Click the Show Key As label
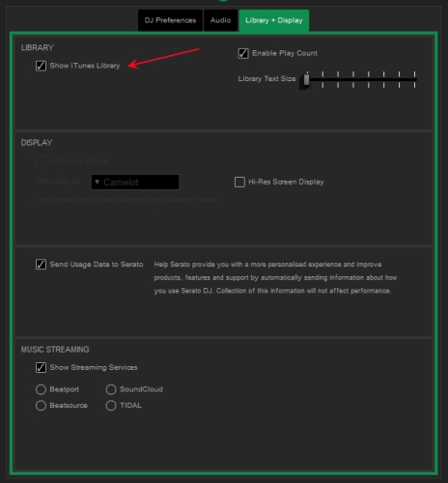Screen dimensions: 448x483 (58, 182)
